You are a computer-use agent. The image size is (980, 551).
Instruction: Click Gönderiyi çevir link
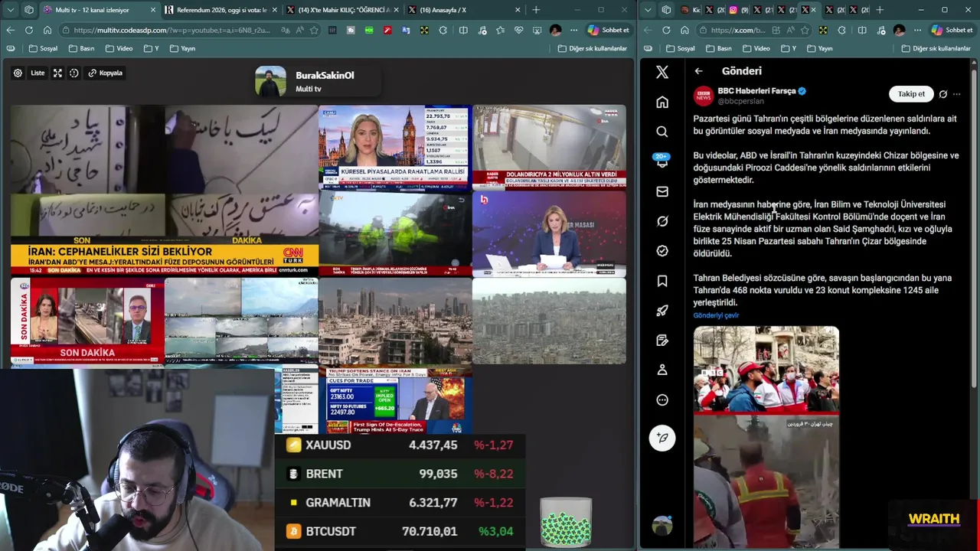click(716, 315)
